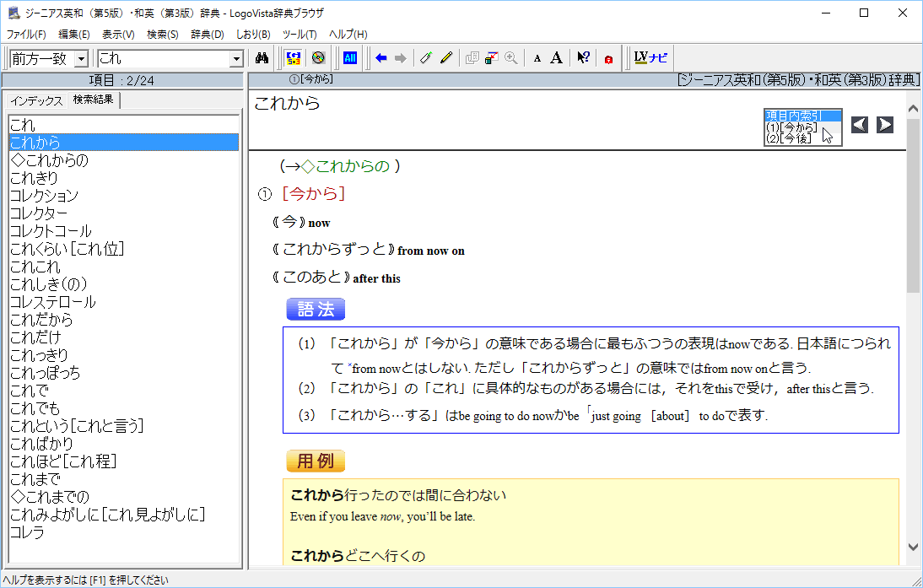Image resolution: width=923 pixels, height=588 pixels.
Task: Expand the search term history dropdown
Action: click(236, 59)
